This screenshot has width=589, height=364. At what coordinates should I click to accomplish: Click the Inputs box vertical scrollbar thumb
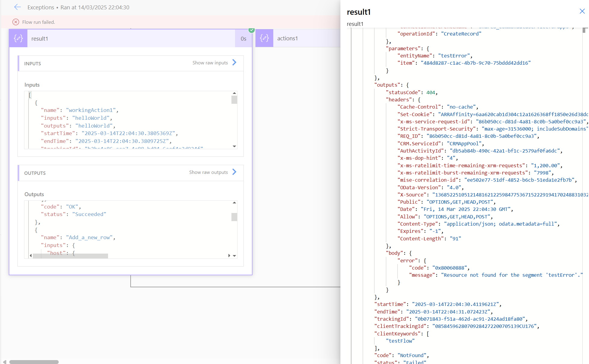[234, 100]
